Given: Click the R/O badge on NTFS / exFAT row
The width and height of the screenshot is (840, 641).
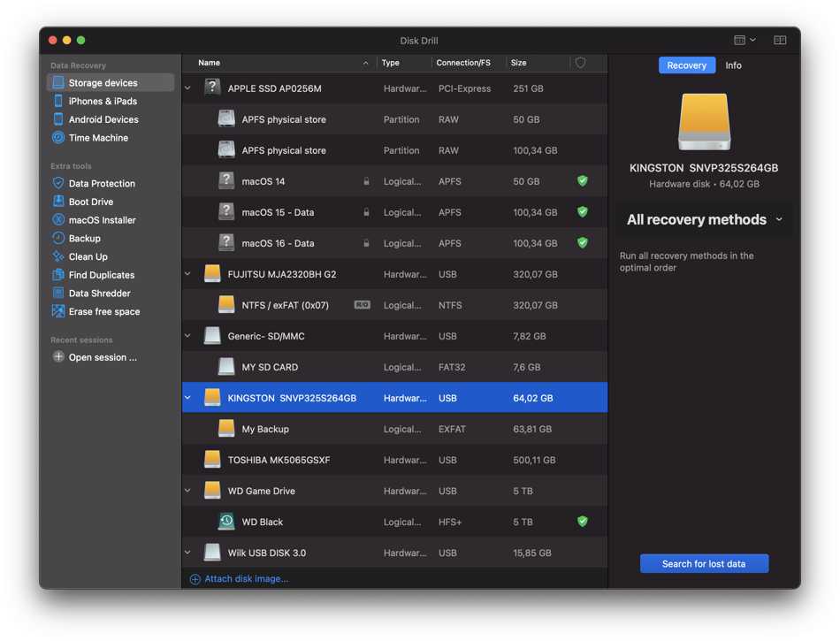Looking at the screenshot, I should click(x=363, y=305).
